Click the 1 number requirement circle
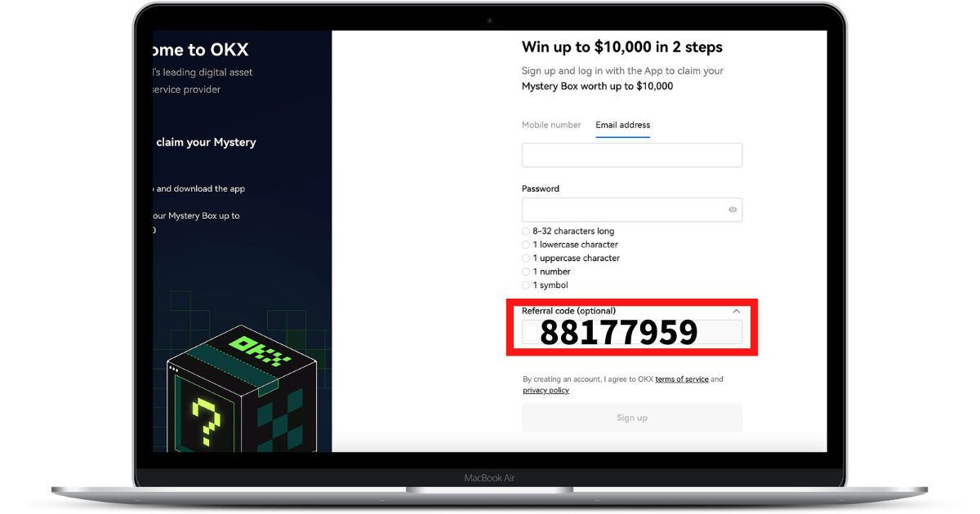This screenshot has height=514, width=980. click(526, 272)
